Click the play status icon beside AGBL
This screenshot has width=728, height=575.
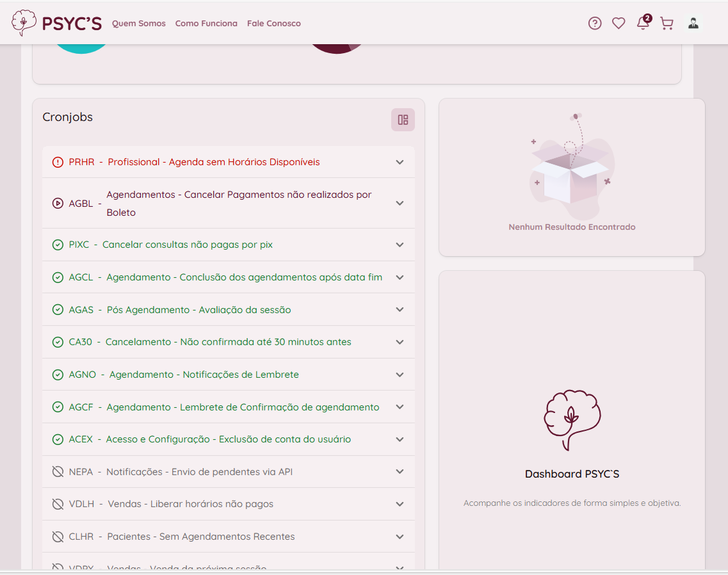58,204
